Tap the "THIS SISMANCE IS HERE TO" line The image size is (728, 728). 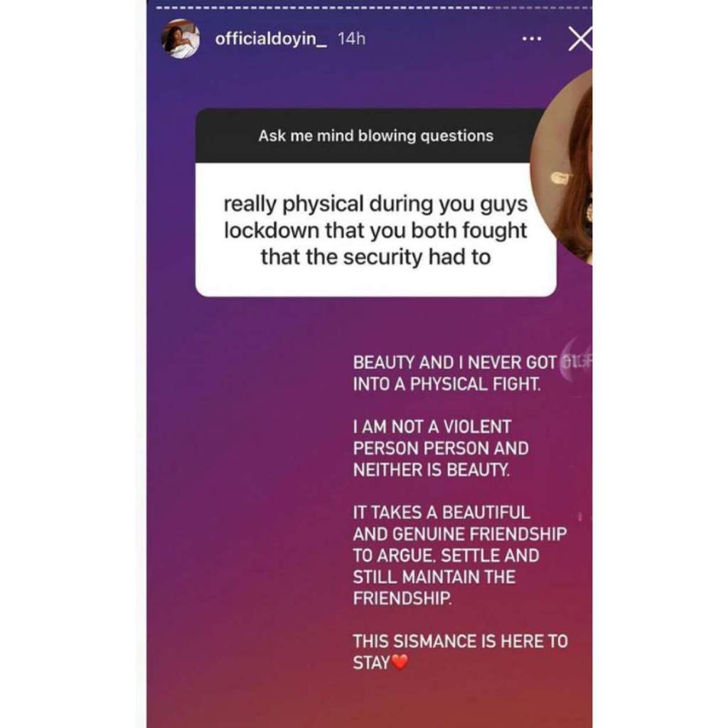tap(460, 641)
